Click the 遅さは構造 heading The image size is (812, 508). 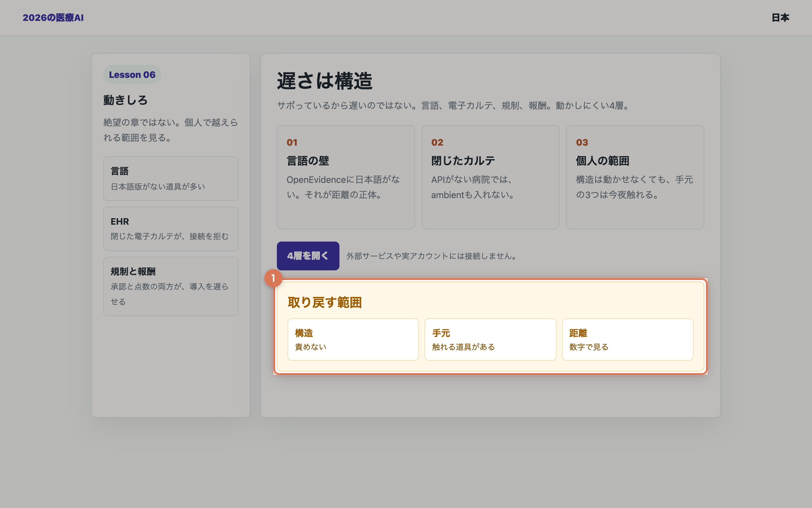(x=325, y=81)
